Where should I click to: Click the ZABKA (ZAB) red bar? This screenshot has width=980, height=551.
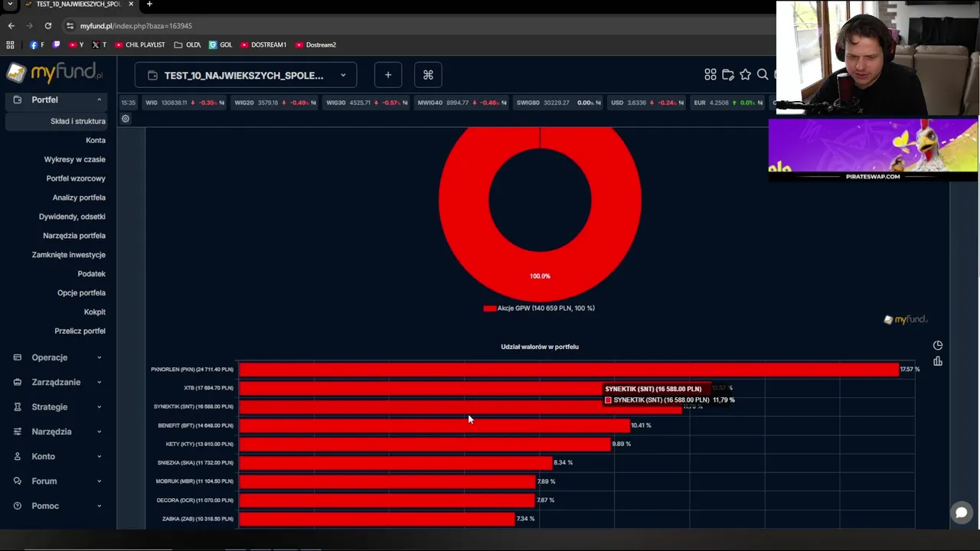(377, 519)
